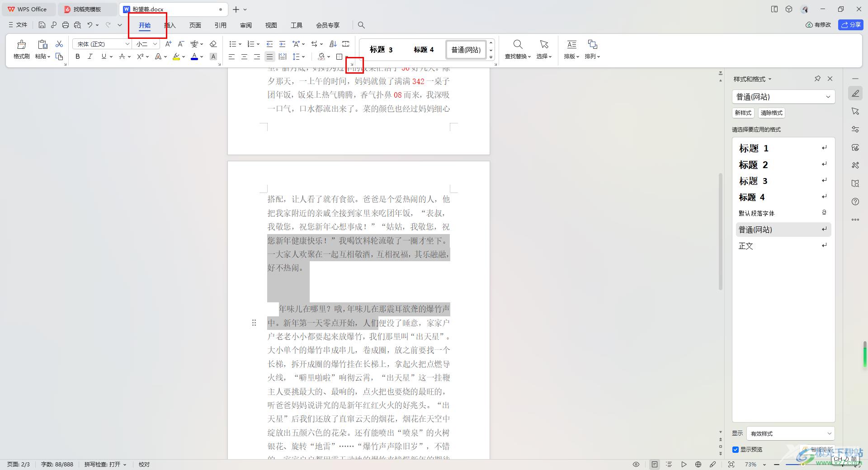Open the zoom percentage dropdown
This screenshot has height=470, width=868.
[764, 465]
